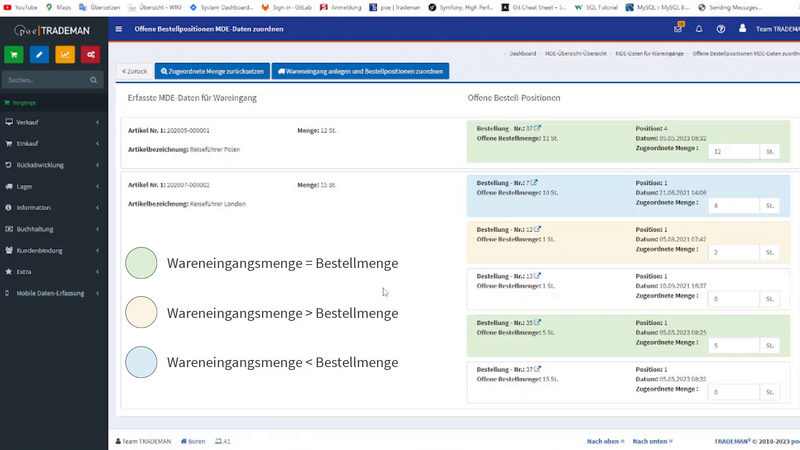800x450 pixels.
Task: Open MDE-Übersicht breadcrumb link
Action: tap(576, 54)
